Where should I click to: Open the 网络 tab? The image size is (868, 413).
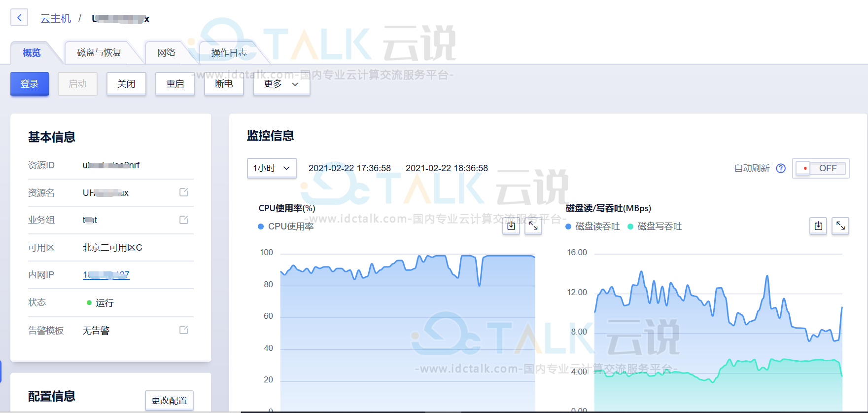[x=167, y=53]
